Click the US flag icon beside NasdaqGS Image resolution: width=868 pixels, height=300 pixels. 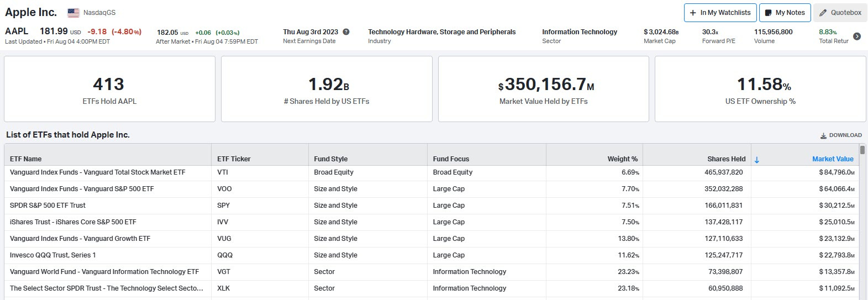73,12
